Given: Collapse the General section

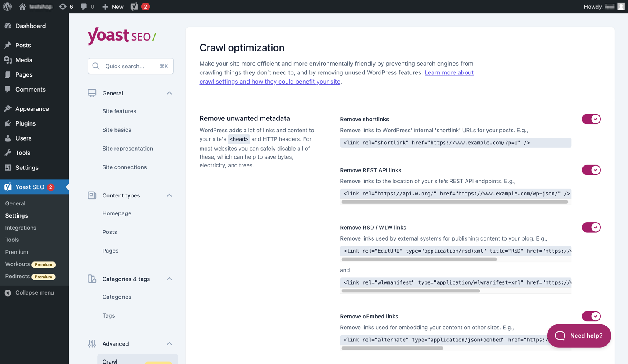Looking at the screenshot, I should click(x=169, y=93).
